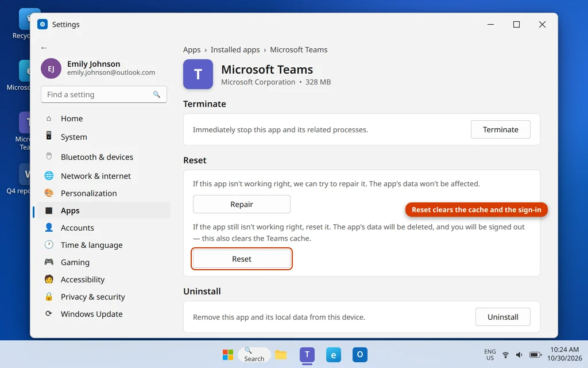Viewport: 588px width, 368px height.
Task: Click the Bluetooth & devices icon
Action: (49, 156)
